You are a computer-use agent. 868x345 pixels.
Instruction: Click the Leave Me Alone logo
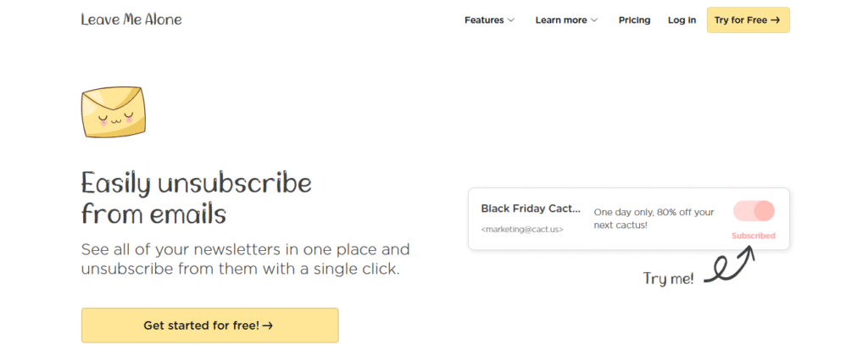[x=131, y=19]
